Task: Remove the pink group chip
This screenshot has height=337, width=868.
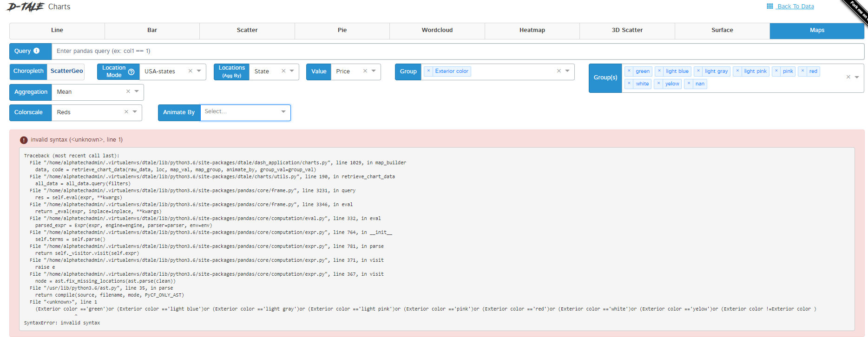Action: coord(776,71)
